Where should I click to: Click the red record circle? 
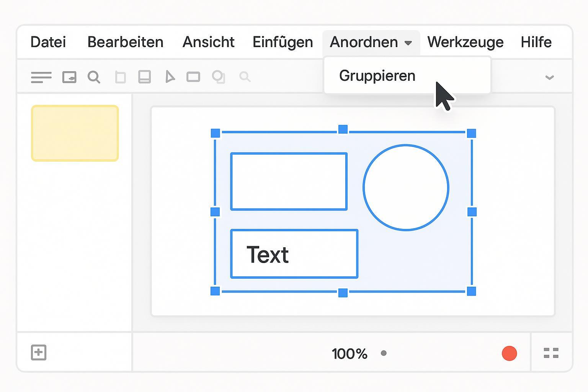click(509, 353)
